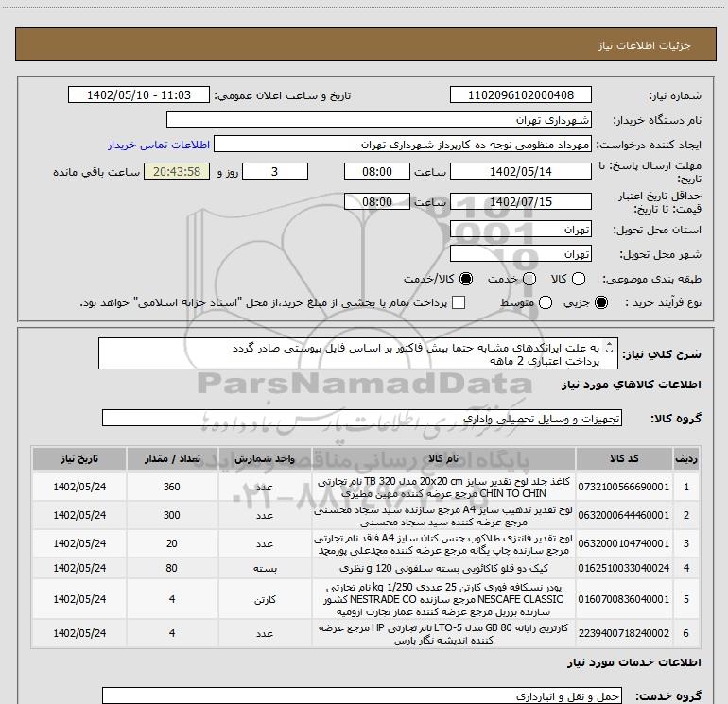Select the کالا/خدمت radio button
The image size is (728, 704).
pos(466,279)
